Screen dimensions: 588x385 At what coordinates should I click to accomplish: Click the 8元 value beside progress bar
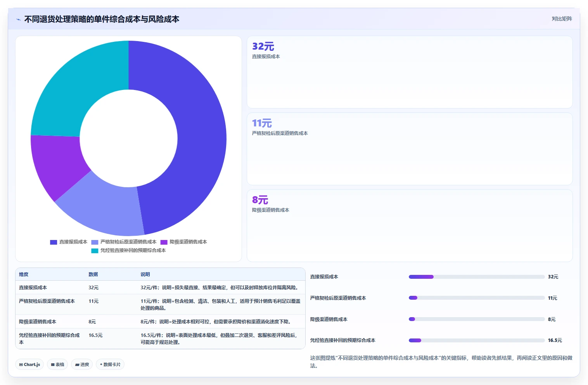tap(552, 319)
